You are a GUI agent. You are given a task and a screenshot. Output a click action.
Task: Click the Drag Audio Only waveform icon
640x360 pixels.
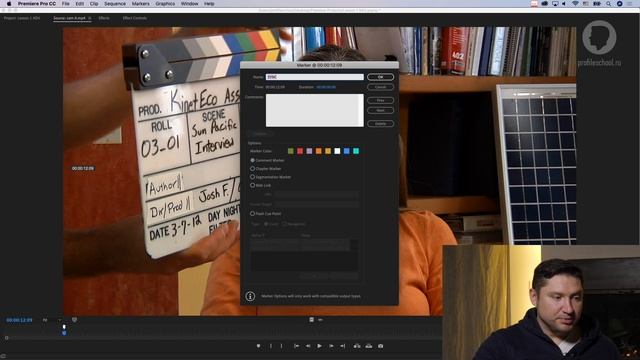pos(320,320)
